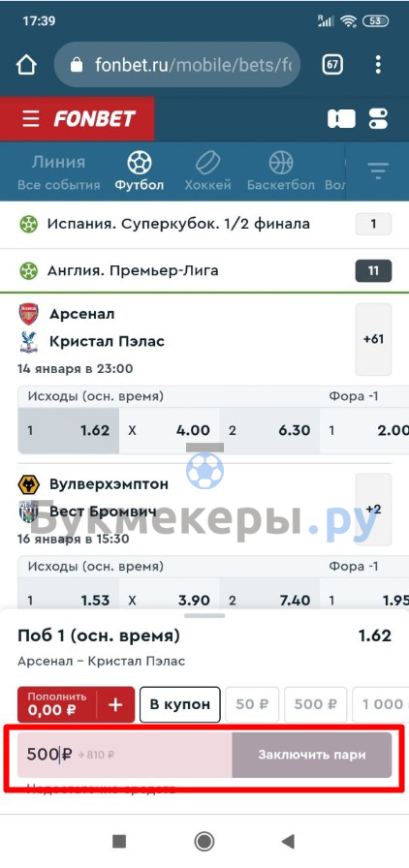
Task: Collapse Англия Премьер-Лига league row
Action: point(204,270)
